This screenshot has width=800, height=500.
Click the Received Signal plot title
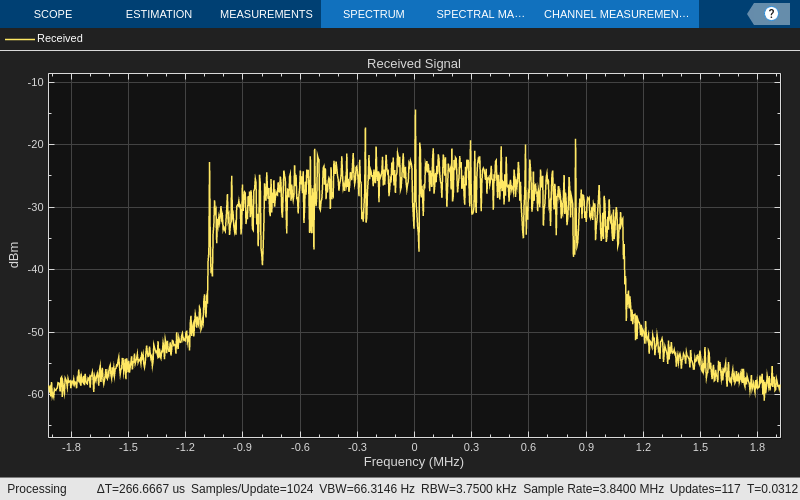(x=413, y=63)
